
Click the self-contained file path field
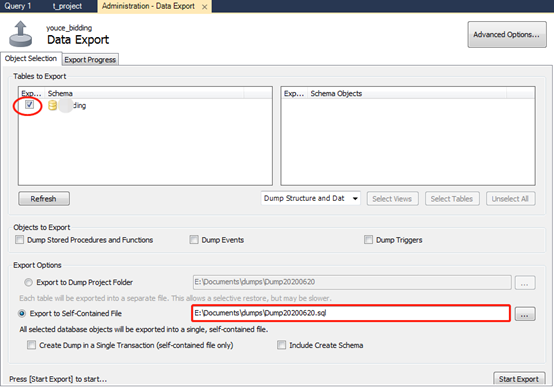351,313
